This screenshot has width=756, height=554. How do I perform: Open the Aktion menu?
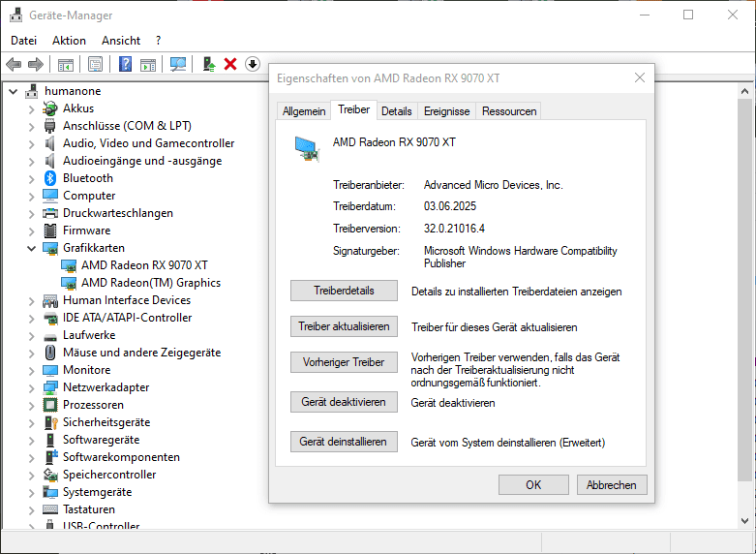coord(69,41)
